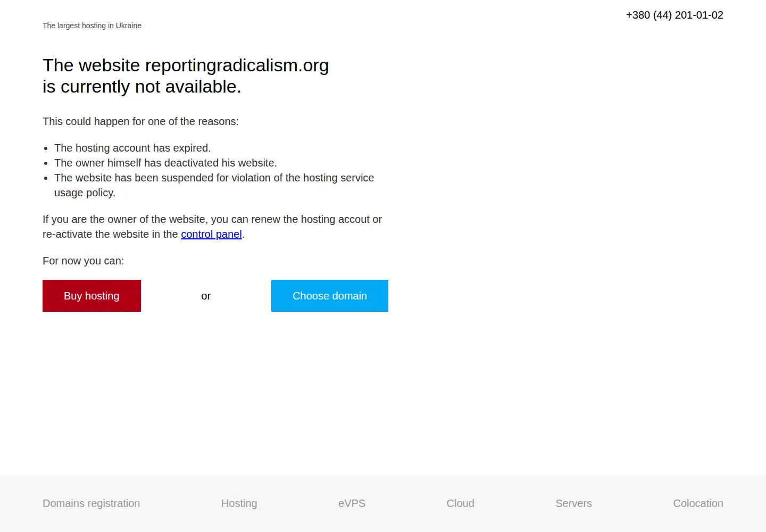Open the Cloud footer link

coord(460,503)
